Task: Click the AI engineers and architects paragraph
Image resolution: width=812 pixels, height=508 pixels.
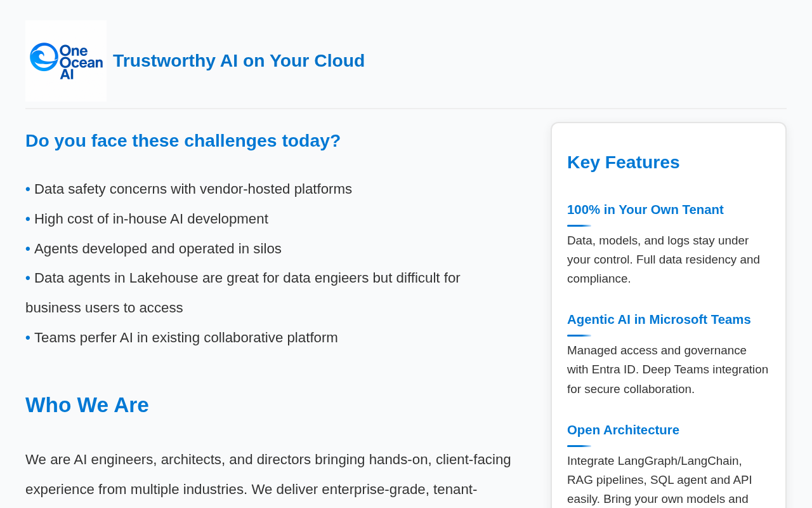Action: point(268,474)
